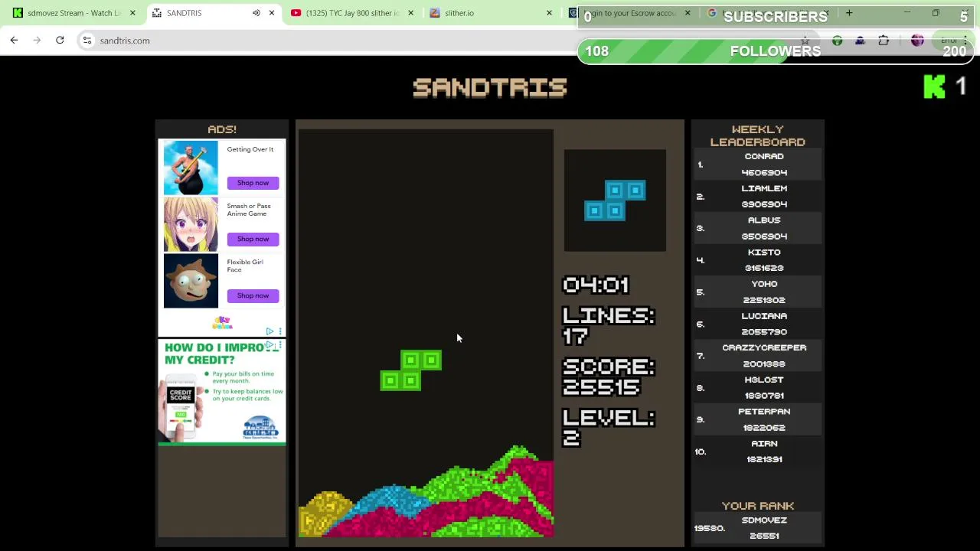The image size is (980, 551).
Task: Click the ADS! panel heading
Action: [222, 129]
